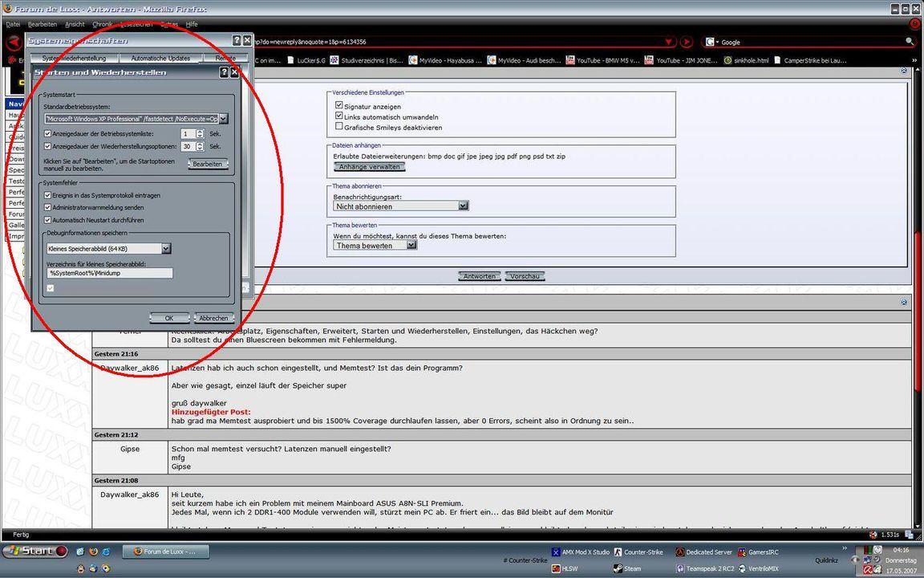Toggle Administratorwarnmeldung senden checkbox
Image resolution: width=924 pixels, height=578 pixels.
tap(48, 208)
